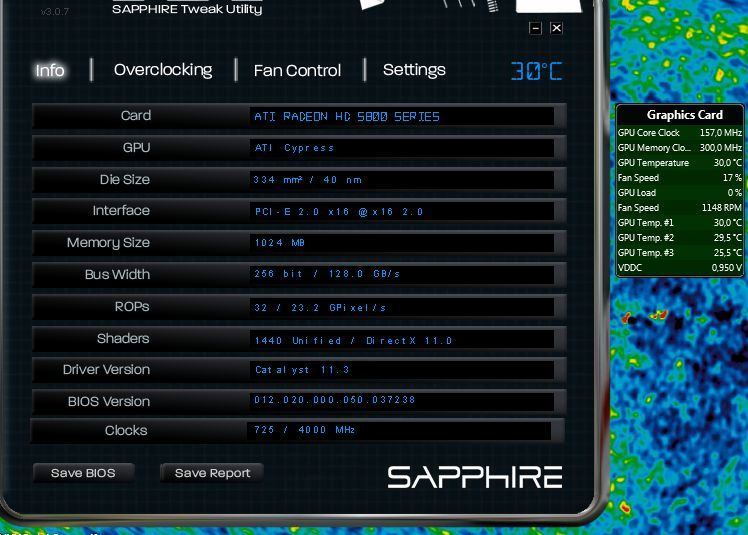
Task: Click GPU Temp. #1 row in gadget
Action: tap(680, 222)
